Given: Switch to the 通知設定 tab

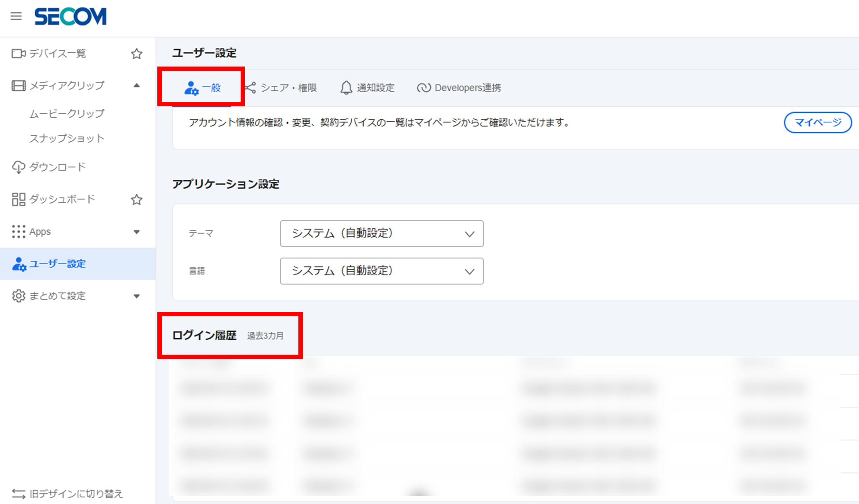Looking at the screenshot, I should (x=367, y=88).
